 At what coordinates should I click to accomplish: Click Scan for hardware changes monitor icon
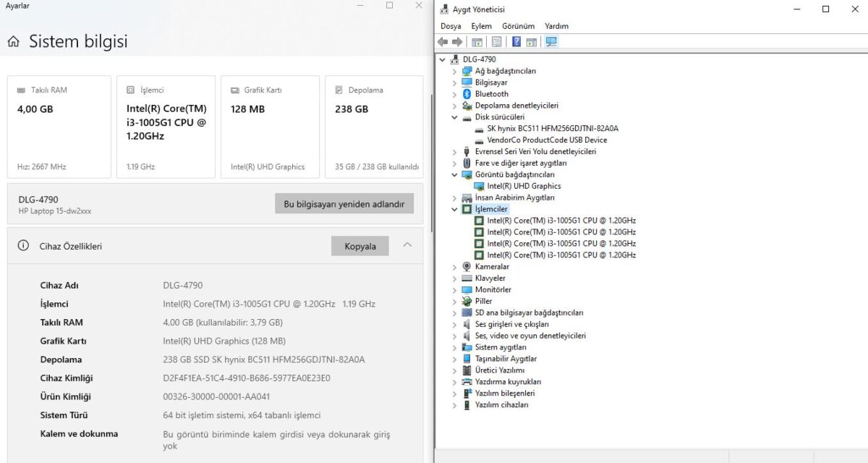(551, 42)
